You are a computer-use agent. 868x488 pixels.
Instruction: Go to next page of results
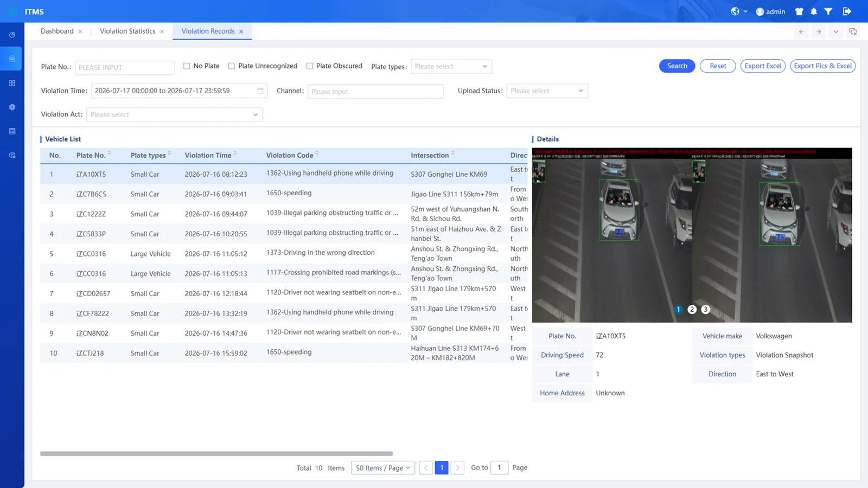pyautogui.click(x=457, y=468)
